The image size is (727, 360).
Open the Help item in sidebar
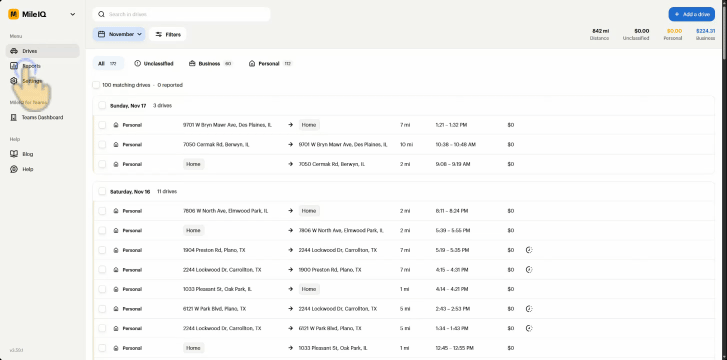tap(43, 169)
